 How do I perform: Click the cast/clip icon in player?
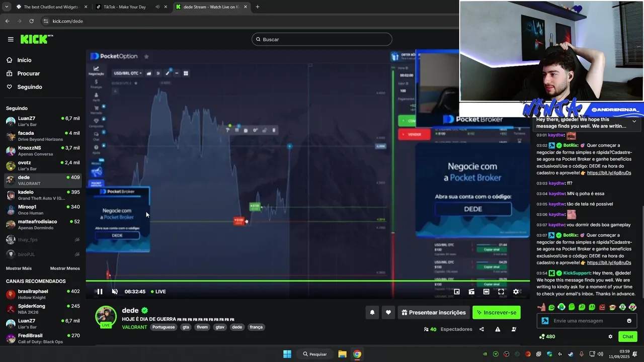tap(471, 292)
